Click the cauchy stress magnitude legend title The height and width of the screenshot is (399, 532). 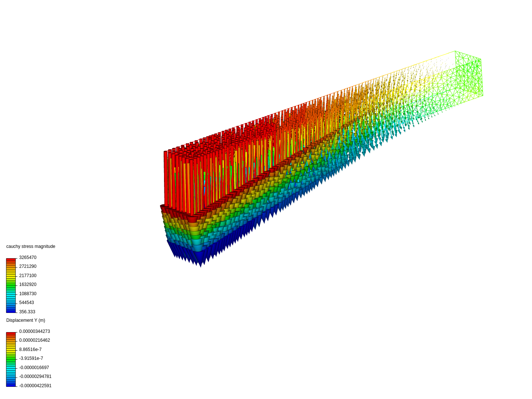(31, 246)
